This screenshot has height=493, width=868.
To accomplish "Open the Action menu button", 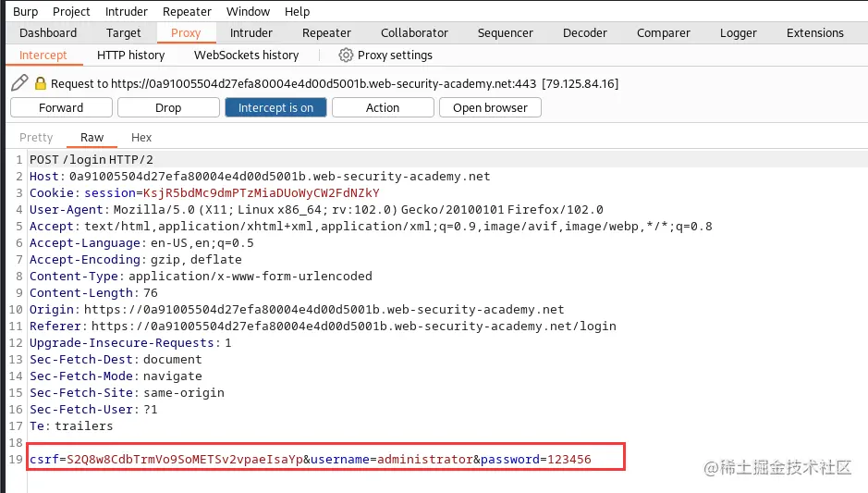I will 383,107.
